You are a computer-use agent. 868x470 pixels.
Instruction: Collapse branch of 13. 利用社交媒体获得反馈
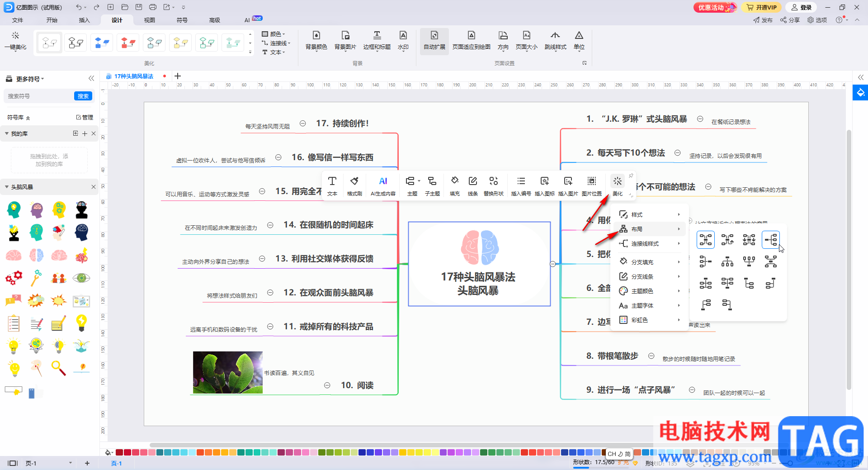click(x=262, y=259)
